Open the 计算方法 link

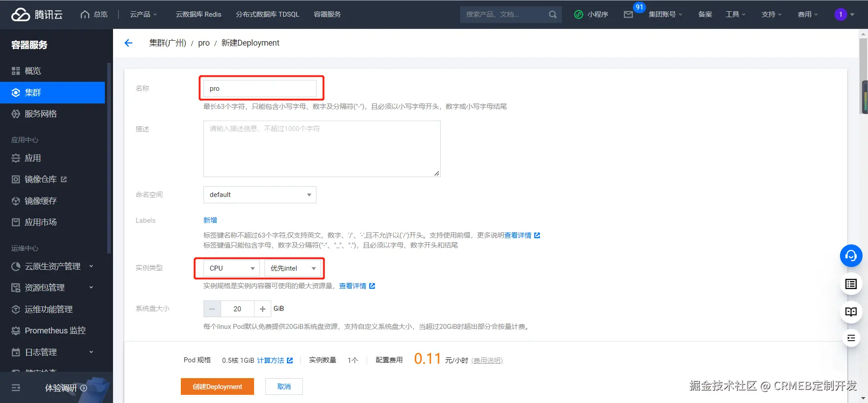(275, 361)
